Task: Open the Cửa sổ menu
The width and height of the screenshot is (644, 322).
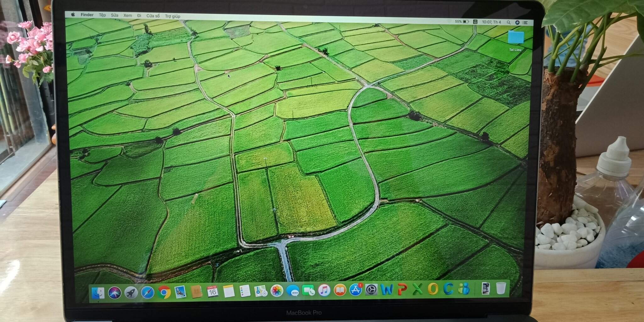Action: click(153, 16)
